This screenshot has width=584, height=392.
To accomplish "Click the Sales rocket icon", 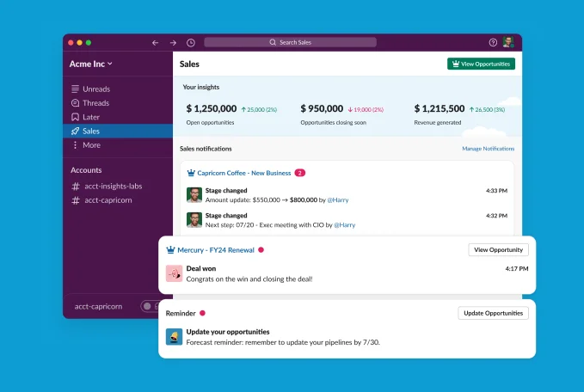I will [x=75, y=131].
